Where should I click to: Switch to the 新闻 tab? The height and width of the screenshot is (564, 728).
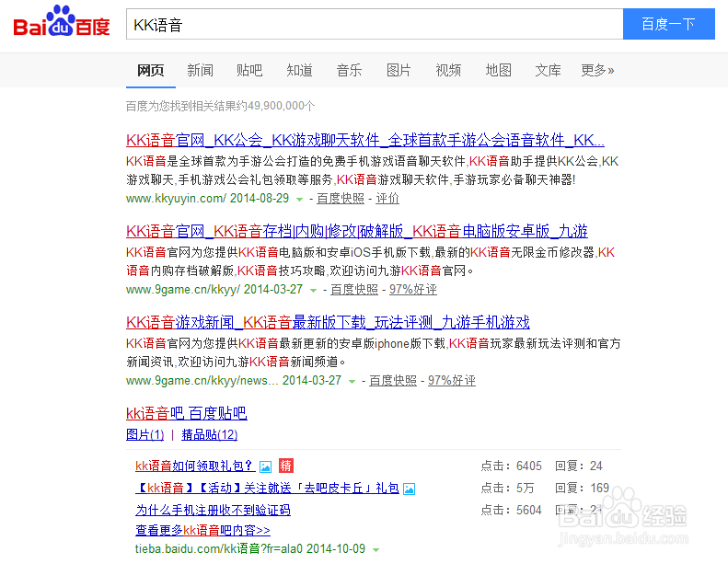click(200, 71)
